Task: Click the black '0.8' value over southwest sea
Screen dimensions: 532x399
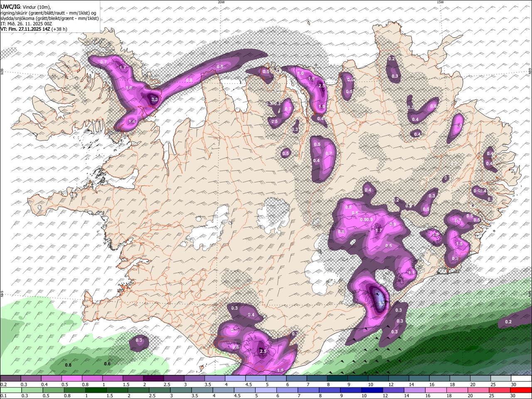Action: point(69,365)
